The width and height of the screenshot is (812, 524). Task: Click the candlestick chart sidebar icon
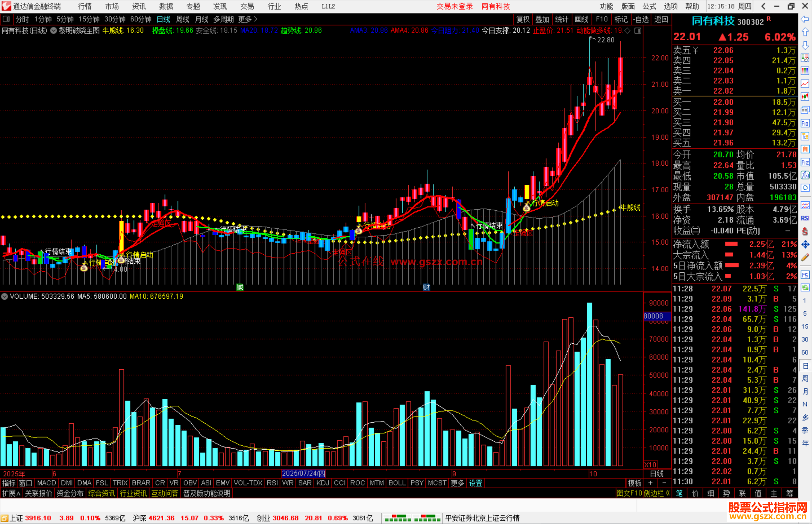(x=805, y=97)
